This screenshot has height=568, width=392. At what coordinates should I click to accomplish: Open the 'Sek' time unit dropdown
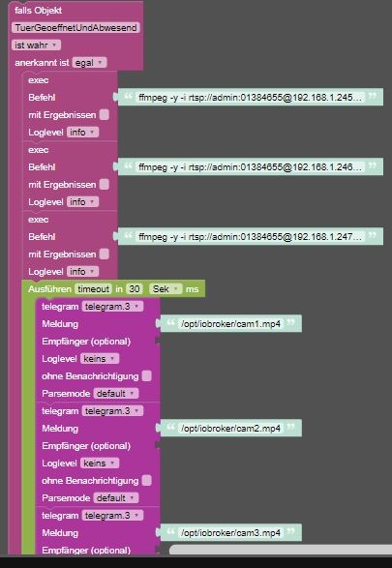click(166, 289)
